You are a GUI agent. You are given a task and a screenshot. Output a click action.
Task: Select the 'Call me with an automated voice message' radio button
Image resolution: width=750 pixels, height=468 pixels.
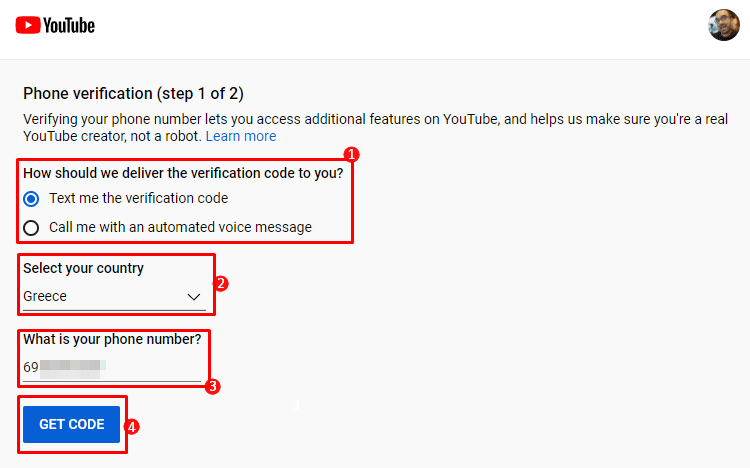tap(31, 228)
